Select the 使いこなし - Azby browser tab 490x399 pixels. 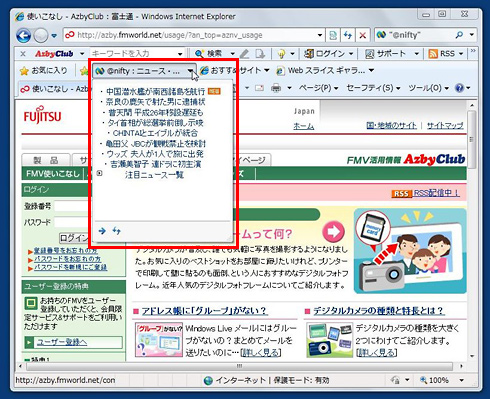click(55, 89)
